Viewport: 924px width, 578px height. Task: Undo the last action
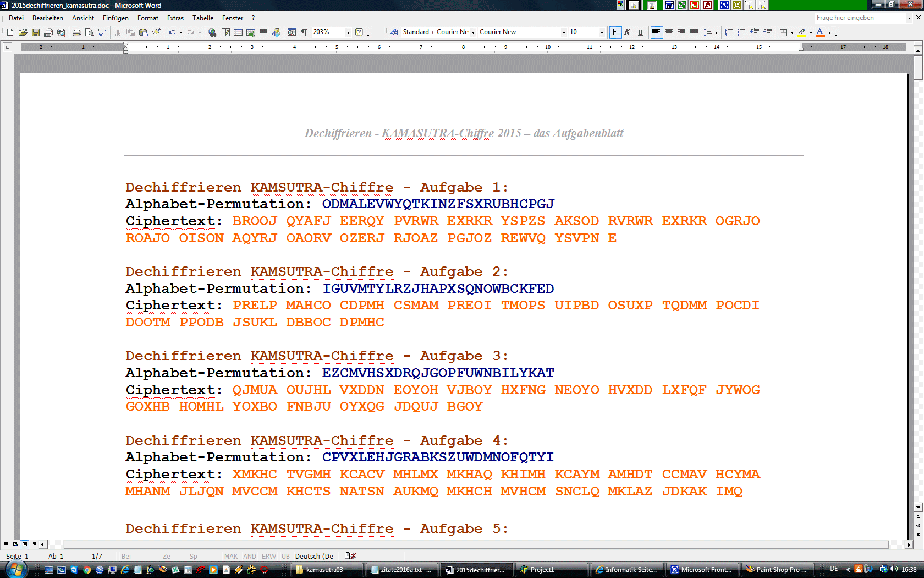pyautogui.click(x=172, y=32)
